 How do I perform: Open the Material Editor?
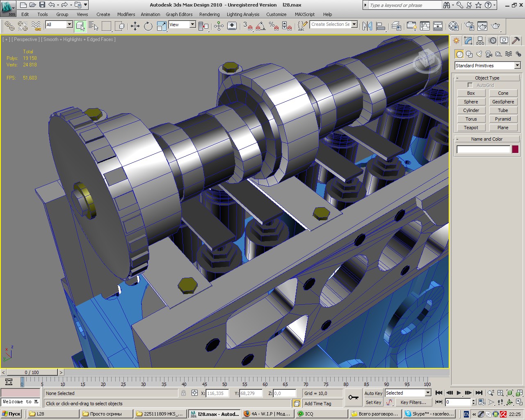click(453, 26)
